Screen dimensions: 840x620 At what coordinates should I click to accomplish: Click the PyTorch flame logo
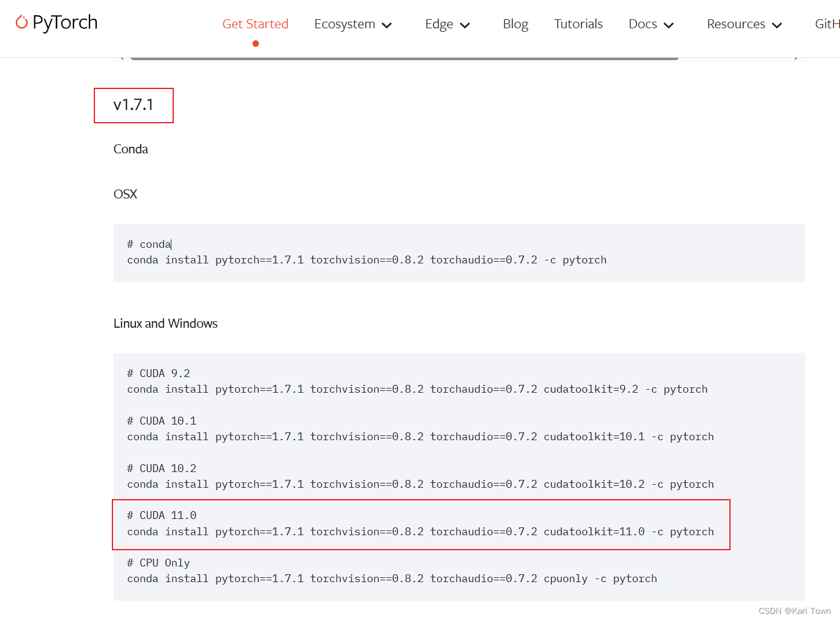22,22
